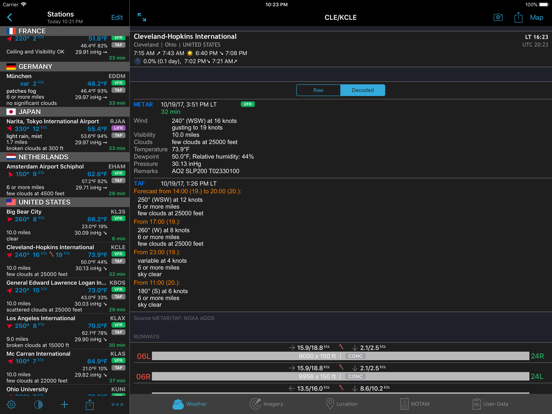Toggle day/night mode contrast icon
The width and height of the screenshot is (552, 414).
(x=38, y=404)
